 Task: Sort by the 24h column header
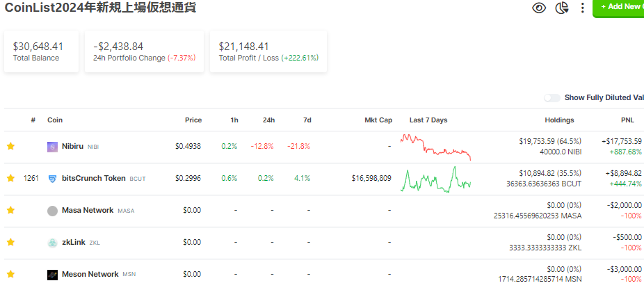pyautogui.click(x=269, y=120)
